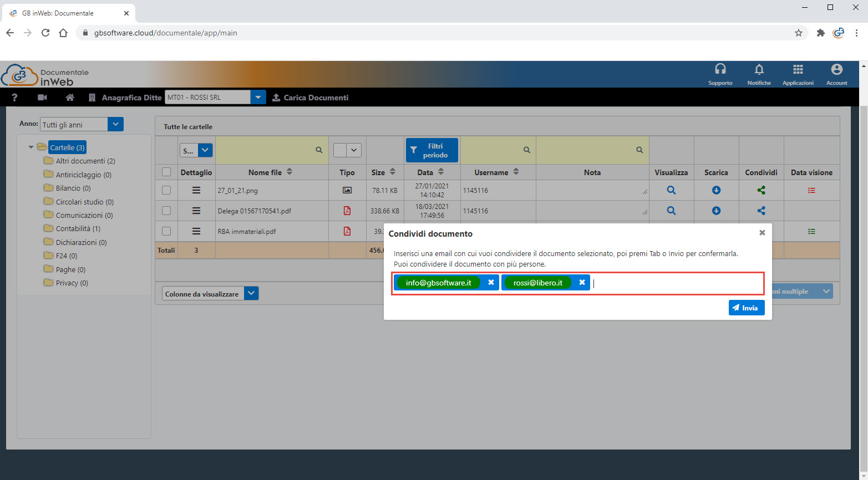Screen dimensions: 868x480
Task: Click the video tutorials camera icon
Action: pyautogui.click(x=42, y=97)
